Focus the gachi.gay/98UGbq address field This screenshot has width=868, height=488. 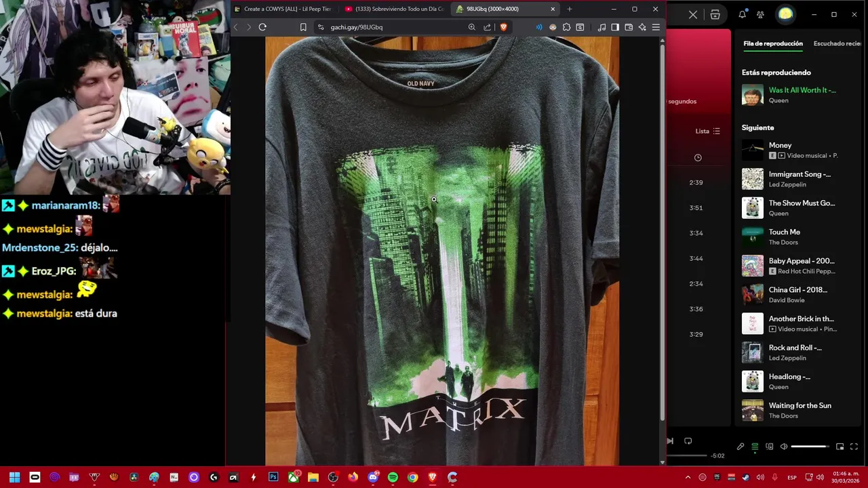(357, 27)
